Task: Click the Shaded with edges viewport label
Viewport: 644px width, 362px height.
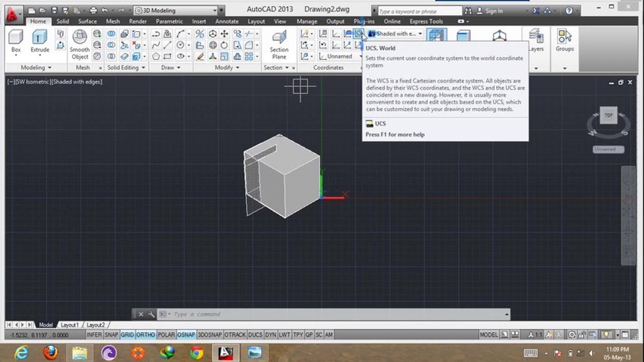Action: click(77, 81)
